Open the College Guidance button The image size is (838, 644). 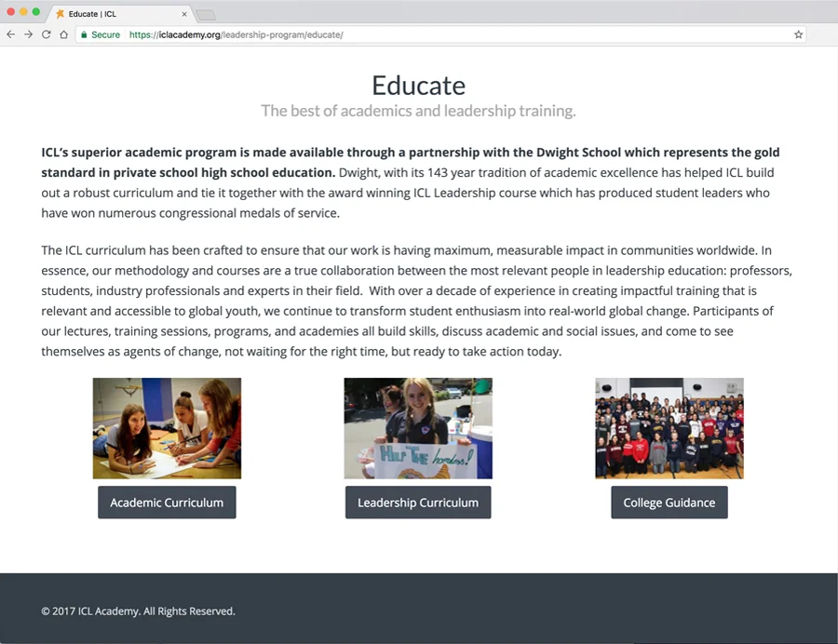click(669, 502)
